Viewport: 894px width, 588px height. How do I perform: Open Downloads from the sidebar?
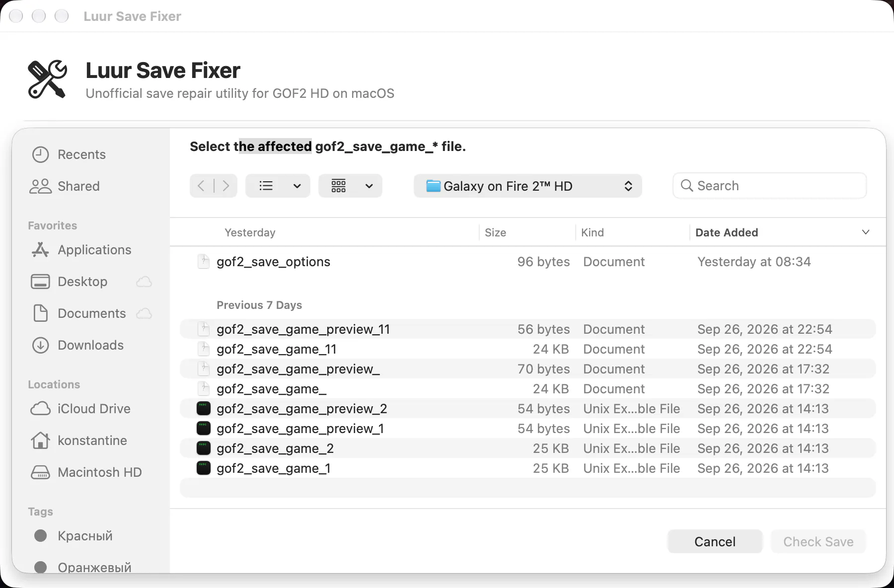(91, 345)
